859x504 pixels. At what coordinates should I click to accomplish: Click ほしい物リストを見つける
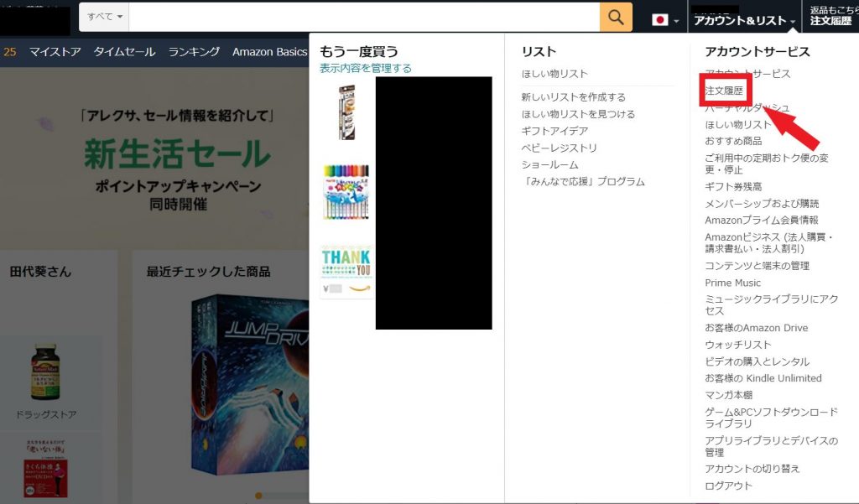tap(578, 114)
